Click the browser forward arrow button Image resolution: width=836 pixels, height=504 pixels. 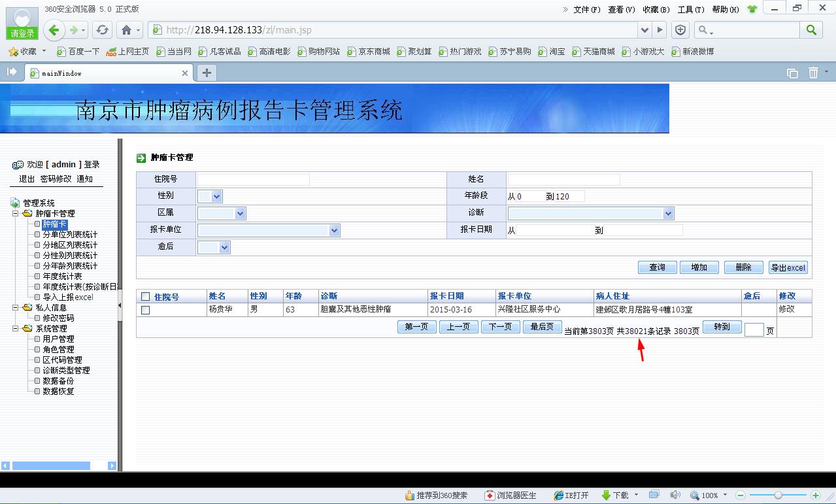[74, 30]
